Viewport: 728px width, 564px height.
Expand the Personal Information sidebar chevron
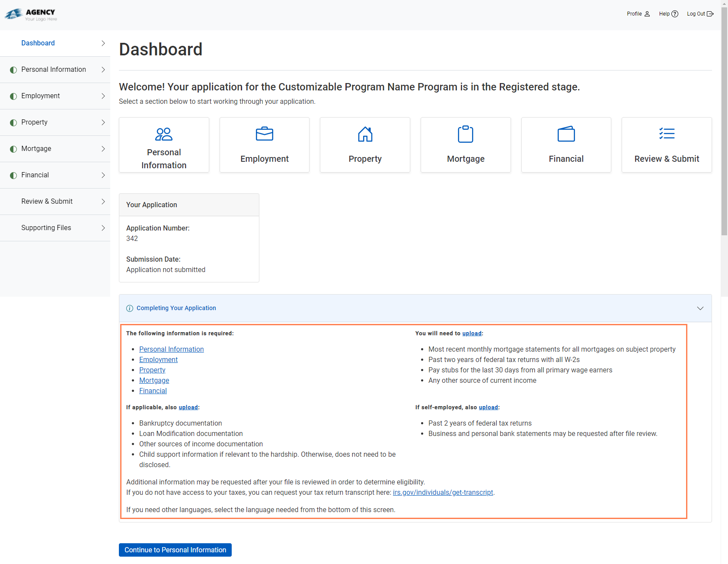click(x=103, y=69)
